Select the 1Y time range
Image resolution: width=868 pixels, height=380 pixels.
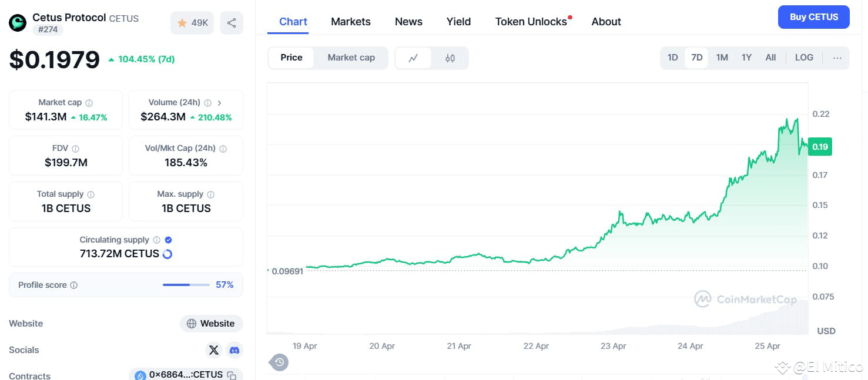(746, 58)
